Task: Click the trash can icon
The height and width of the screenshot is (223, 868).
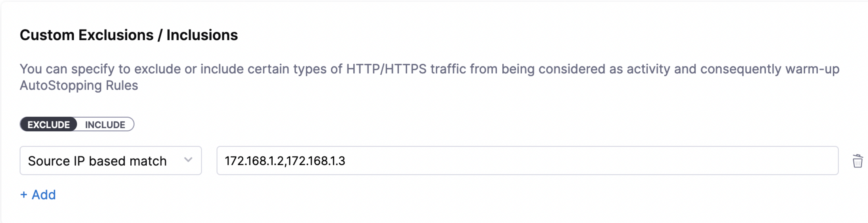Action: point(857,161)
